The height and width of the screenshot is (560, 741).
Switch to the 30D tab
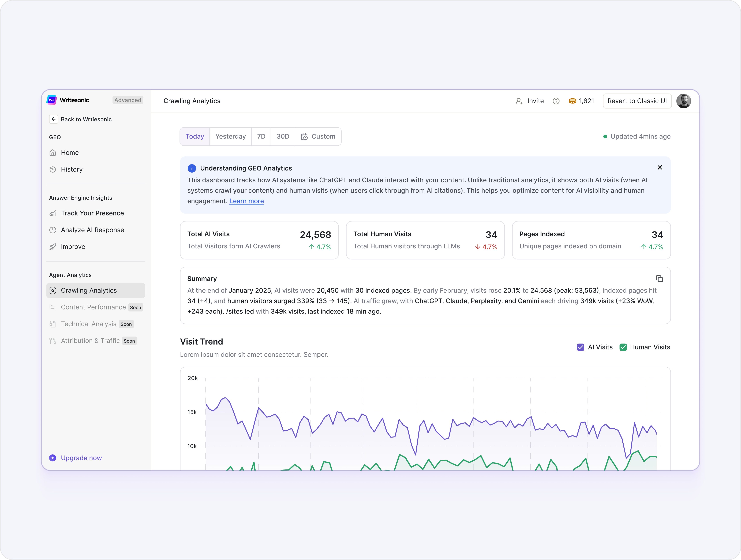tap(283, 136)
